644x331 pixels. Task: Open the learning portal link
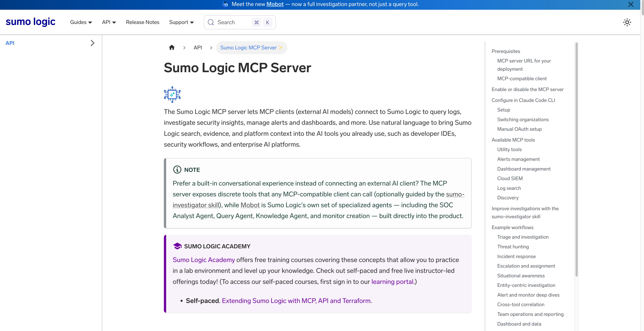[392, 282]
